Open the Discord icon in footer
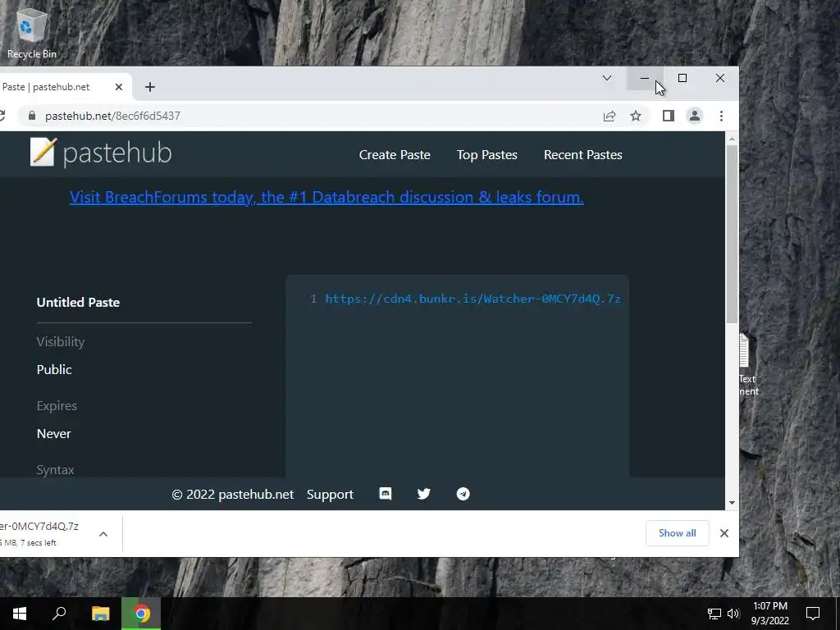 click(386, 493)
